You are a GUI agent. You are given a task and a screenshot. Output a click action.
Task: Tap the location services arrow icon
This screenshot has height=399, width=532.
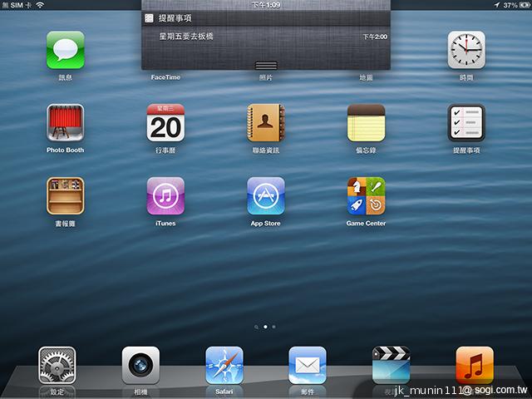click(x=497, y=5)
